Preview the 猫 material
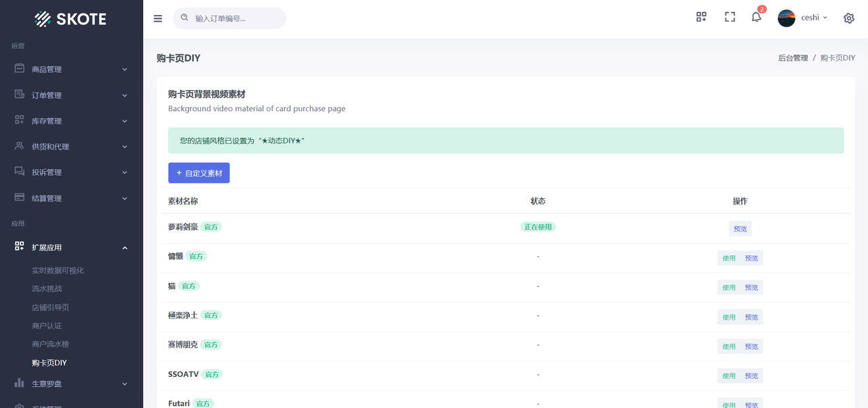This screenshot has height=408, width=868. point(751,288)
